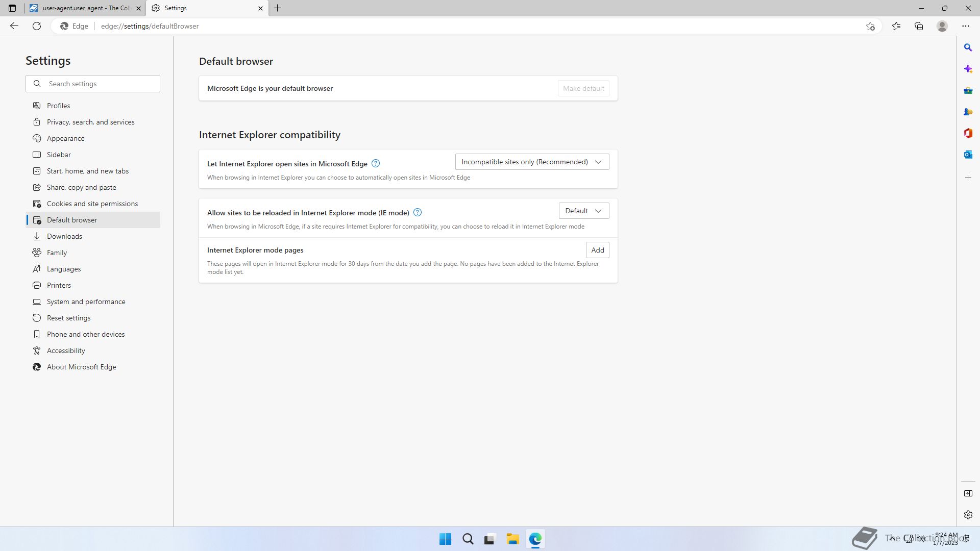Select Appearance in settings menu
Viewport: 980px width, 551px height.
65,138
